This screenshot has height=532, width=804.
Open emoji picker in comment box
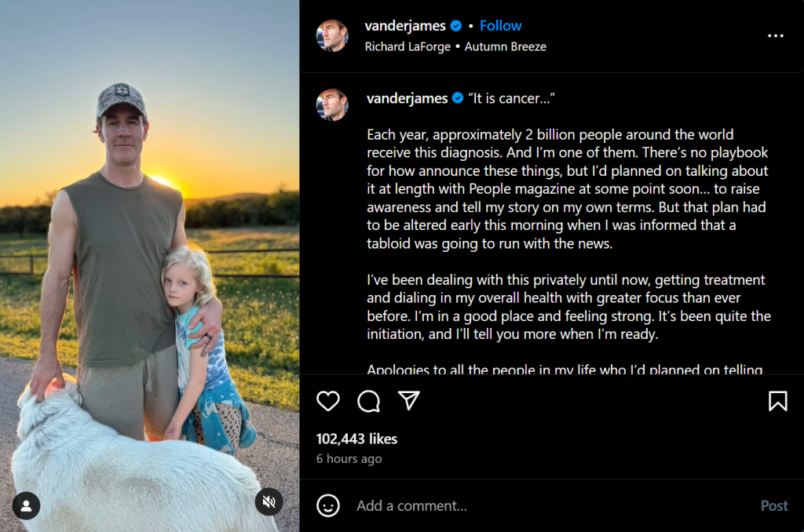328,505
